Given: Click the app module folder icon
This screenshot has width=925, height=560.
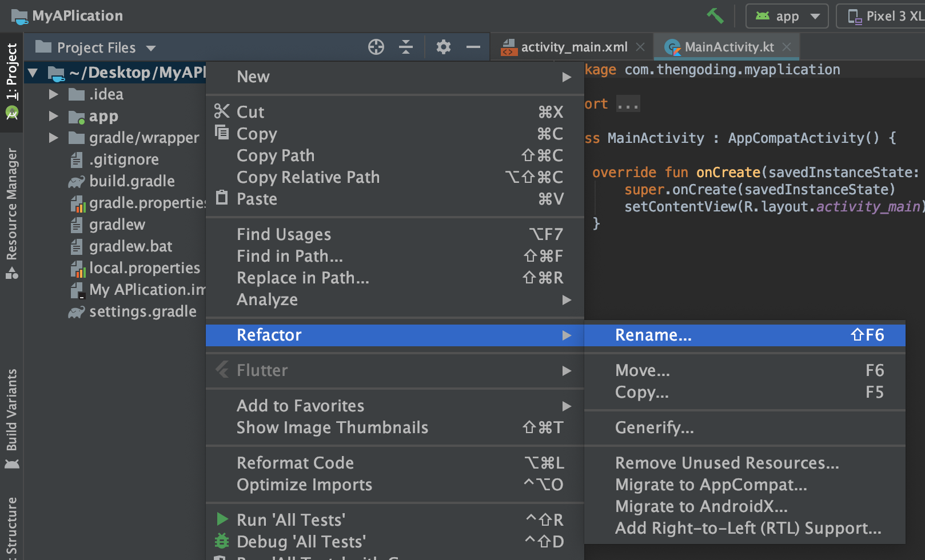Looking at the screenshot, I should click(x=77, y=117).
